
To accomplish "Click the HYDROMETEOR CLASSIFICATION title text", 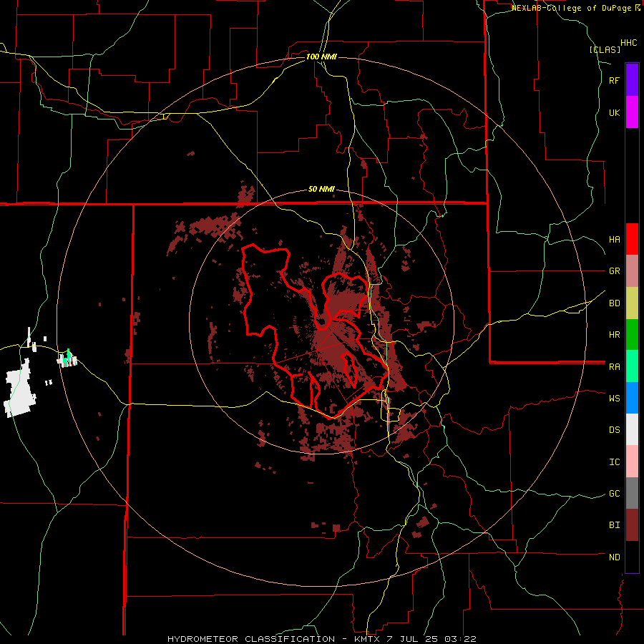I will click(x=251, y=639).
